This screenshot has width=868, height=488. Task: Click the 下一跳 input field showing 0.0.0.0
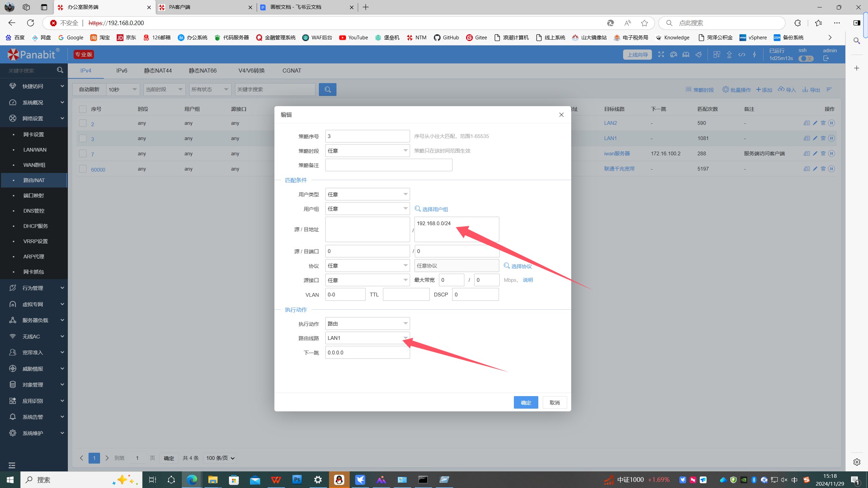[367, 352]
